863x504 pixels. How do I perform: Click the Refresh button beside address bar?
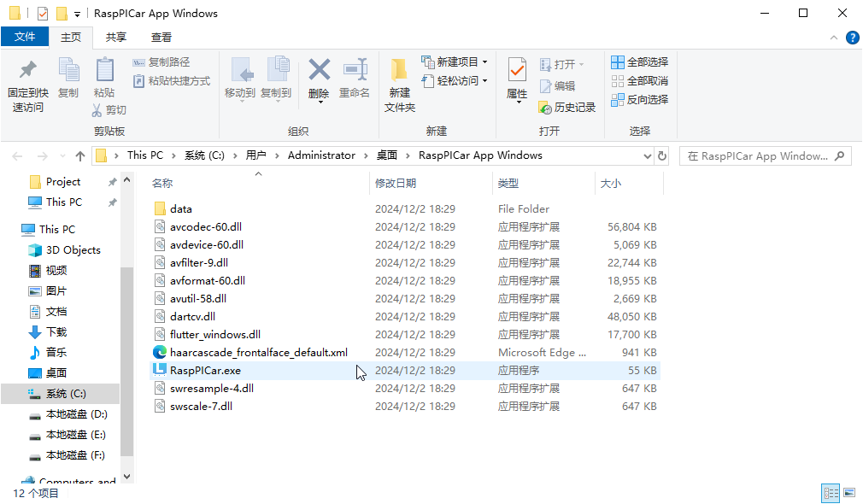coord(662,155)
